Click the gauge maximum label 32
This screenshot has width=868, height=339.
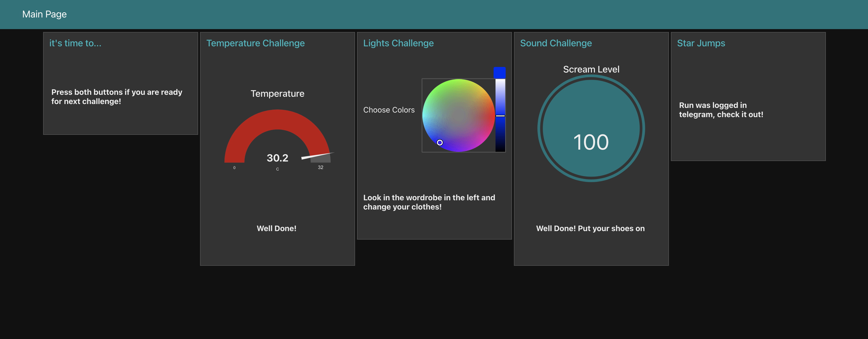click(x=320, y=167)
